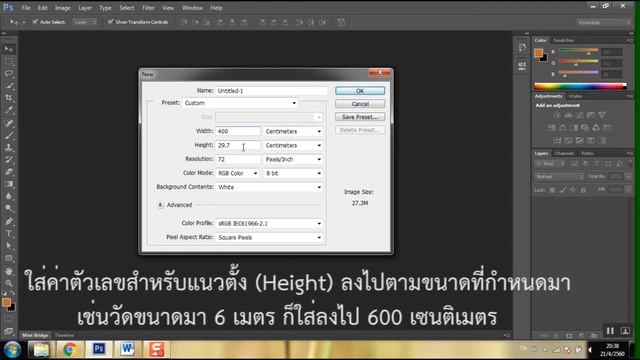Confirm with the OK button
The image size is (640, 360).
point(360,91)
